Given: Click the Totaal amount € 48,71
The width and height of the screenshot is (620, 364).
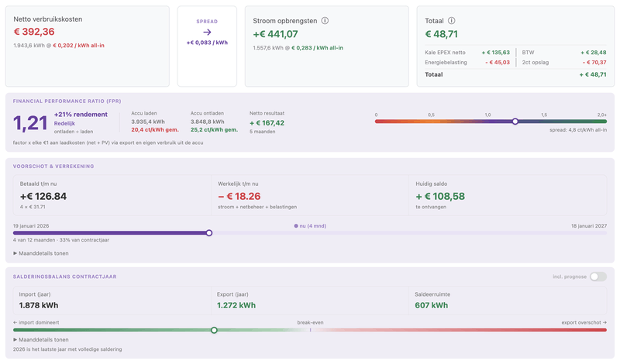Looking at the screenshot, I should [x=441, y=34].
